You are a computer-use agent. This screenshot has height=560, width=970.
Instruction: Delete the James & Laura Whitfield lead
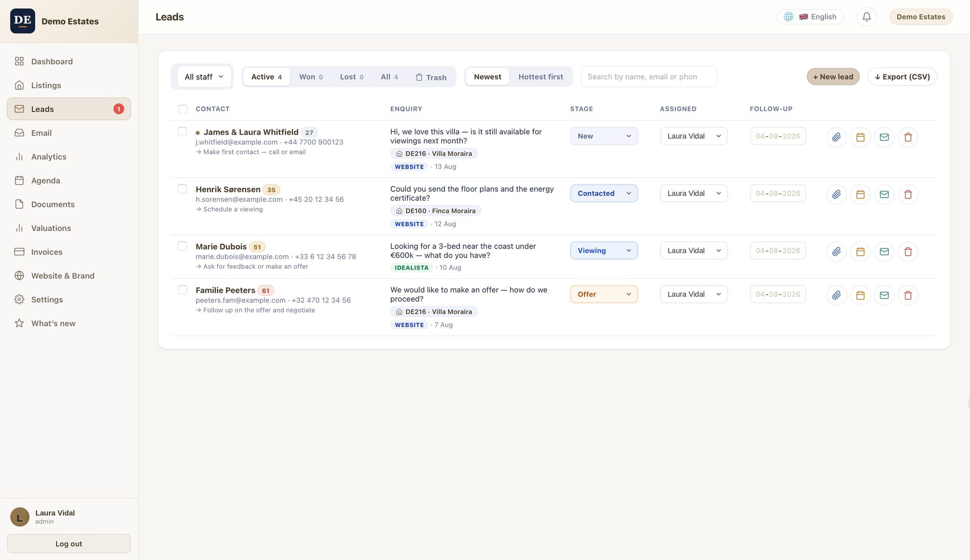pyautogui.click(x=908, y=137)
